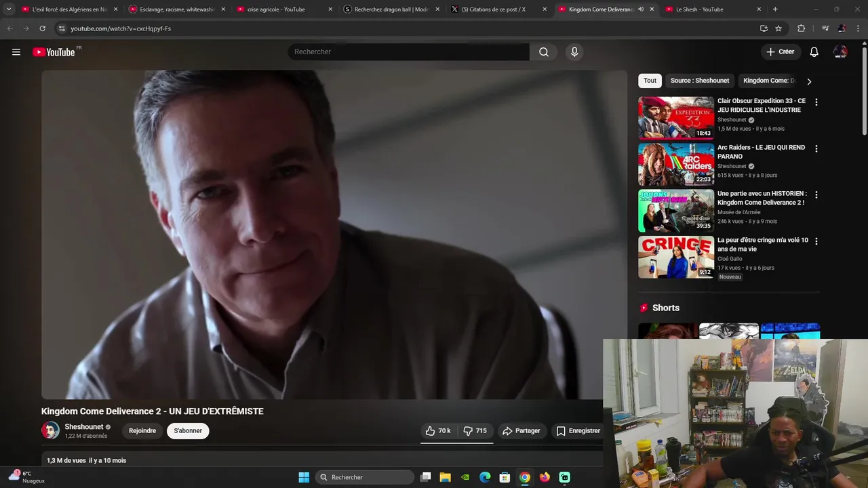Select the Source : Sheshounet chip
The height and width of the screenshot is (488, 868).
pos(700,81)
